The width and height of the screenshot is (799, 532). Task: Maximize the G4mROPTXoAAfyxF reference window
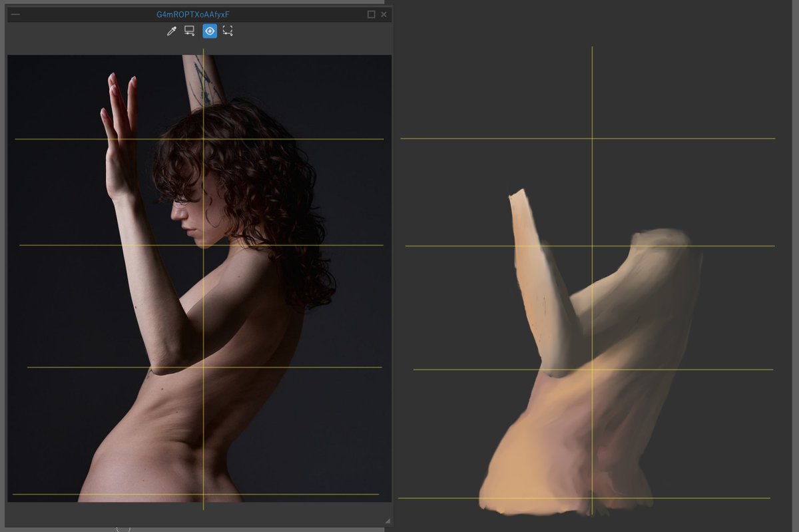(x=372, y=14)
